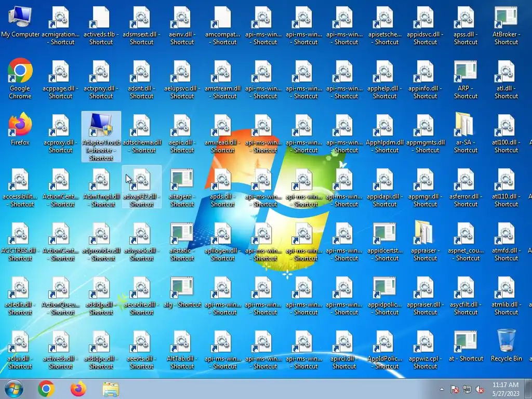Open the network status tray icon

(x=467, y=389)
